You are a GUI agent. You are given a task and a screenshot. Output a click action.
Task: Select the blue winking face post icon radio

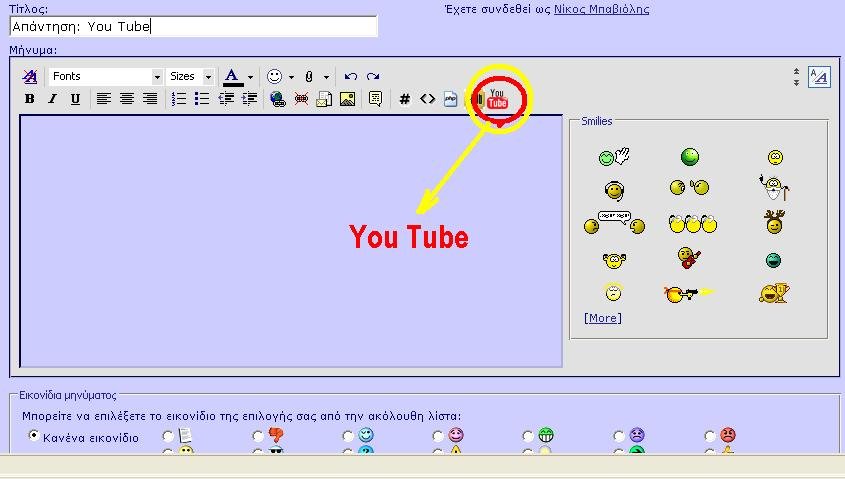coord(348,435)
